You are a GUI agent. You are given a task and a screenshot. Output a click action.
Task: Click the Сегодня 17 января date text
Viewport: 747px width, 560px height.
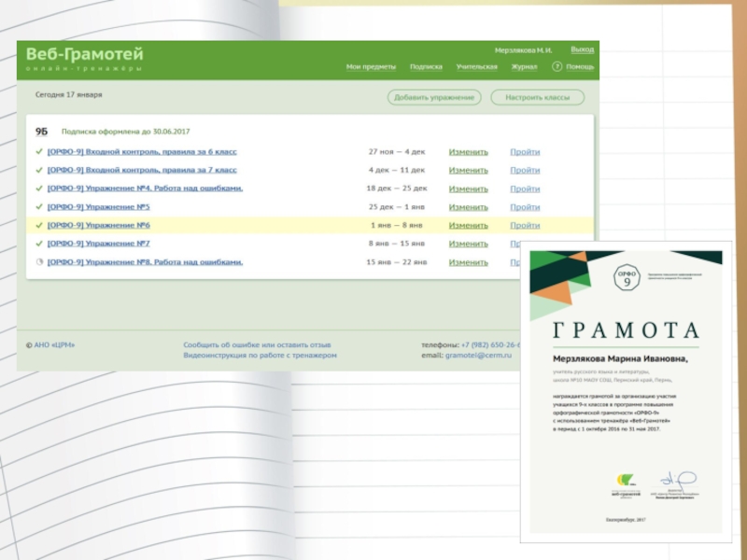[68, 95]
